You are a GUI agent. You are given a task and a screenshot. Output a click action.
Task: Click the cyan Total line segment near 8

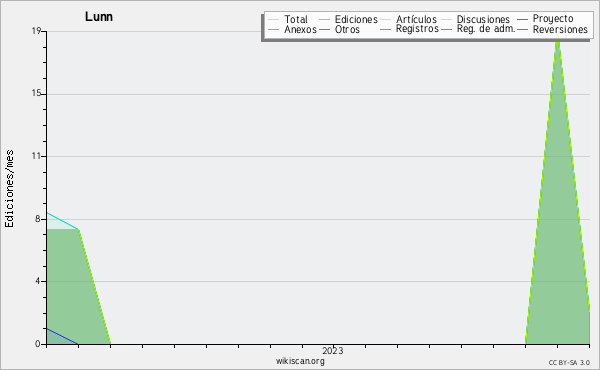pyautogui.click(x=62, y=221)
